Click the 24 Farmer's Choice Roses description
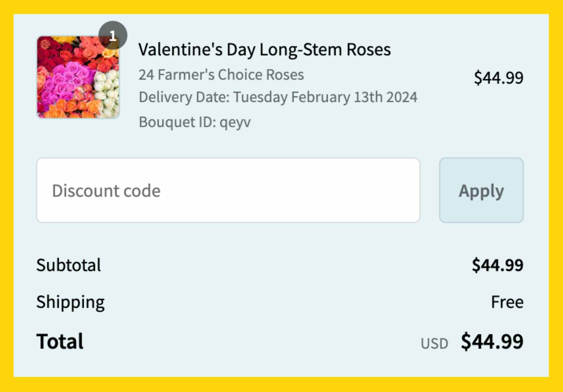 pos(221,75)
